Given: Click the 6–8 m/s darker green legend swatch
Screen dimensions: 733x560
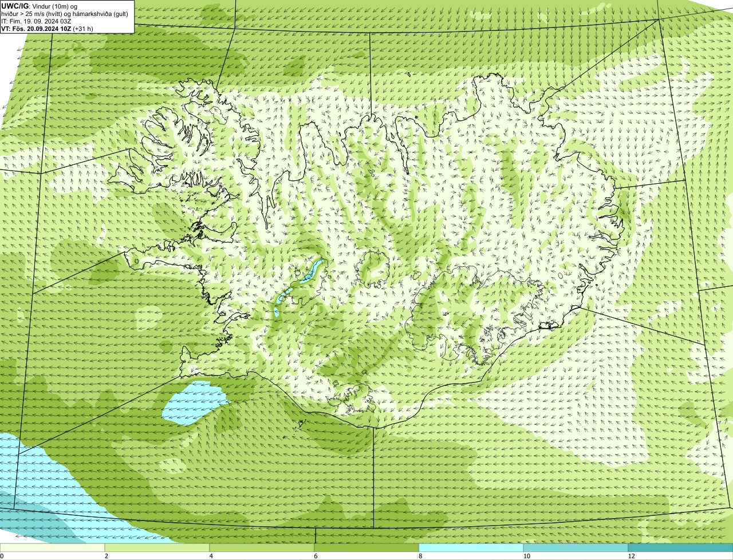Looking at the screenshot, I should coord(366,548).
